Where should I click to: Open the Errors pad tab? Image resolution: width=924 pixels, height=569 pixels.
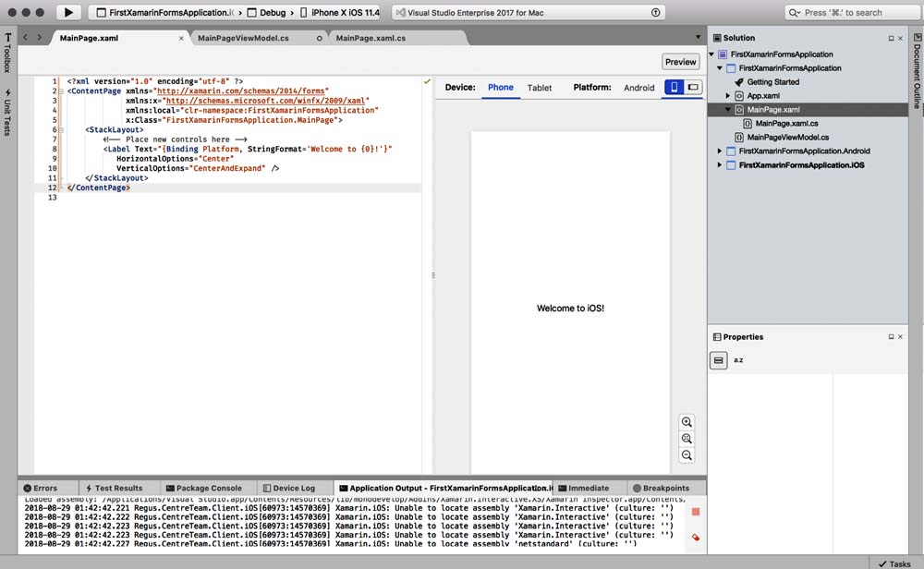coord(41,488)
